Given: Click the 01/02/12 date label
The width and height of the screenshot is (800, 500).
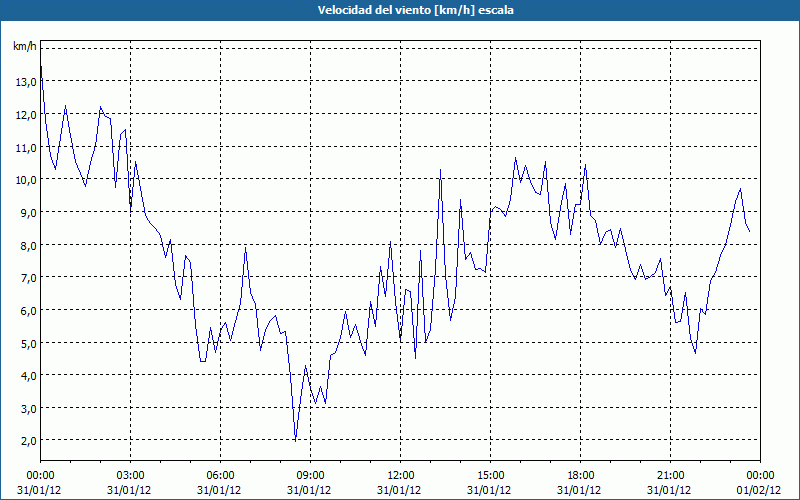Looking at the screenshot, I should [759, 490].
